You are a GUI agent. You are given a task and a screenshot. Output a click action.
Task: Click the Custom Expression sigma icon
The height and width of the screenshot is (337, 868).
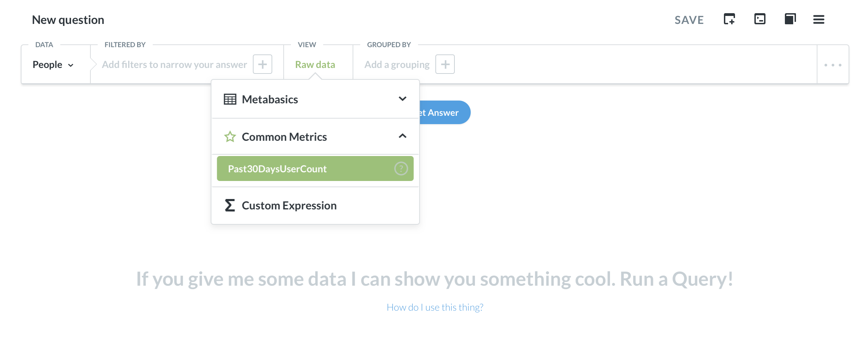tap(230, 206)
